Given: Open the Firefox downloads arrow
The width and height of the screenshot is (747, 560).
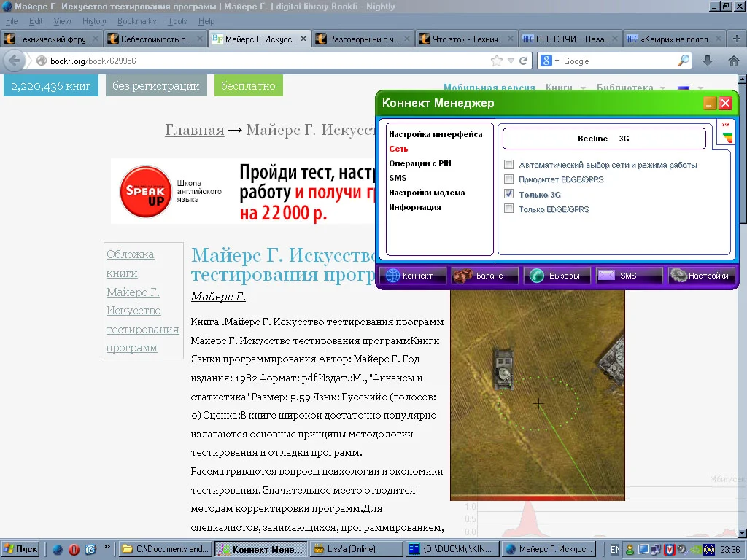Looking at the screenshot, I should [x=708, y=61].
